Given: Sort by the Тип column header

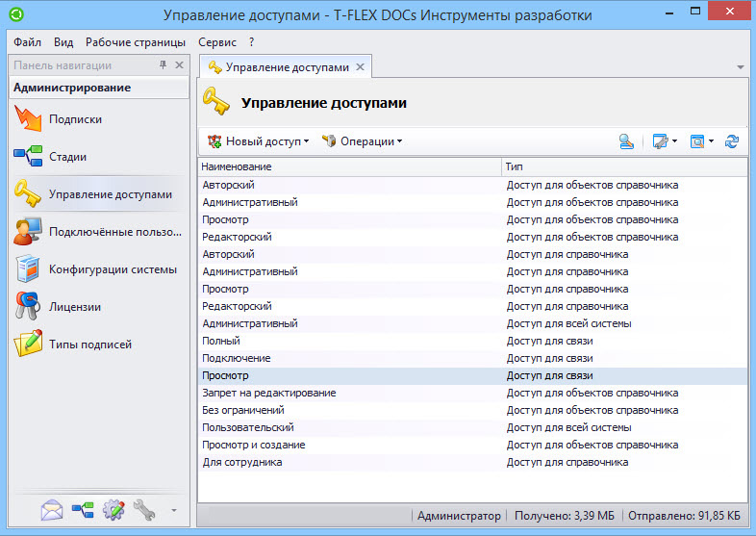Looking at the screenshot, I should (624, 166).
